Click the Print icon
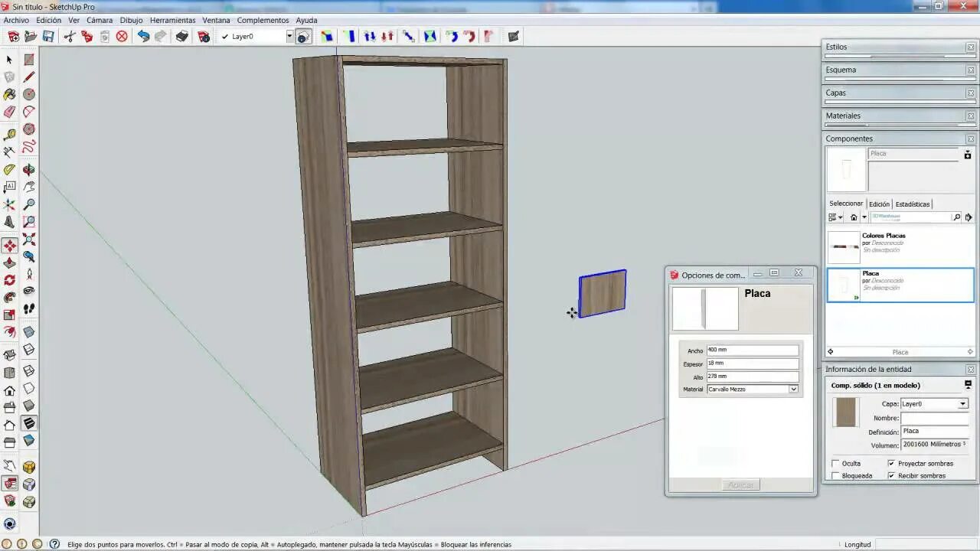The width and height of the screenshot is (980, 551). tap(181, 36)
